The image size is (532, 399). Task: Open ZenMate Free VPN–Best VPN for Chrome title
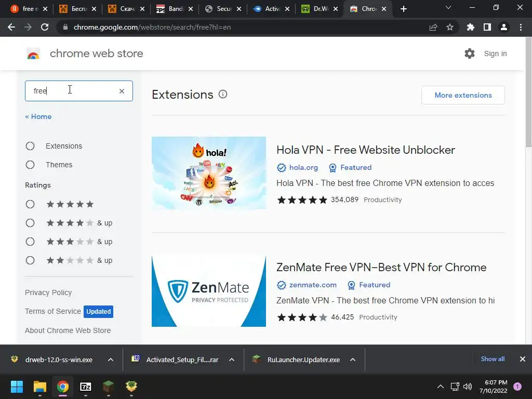381,268
